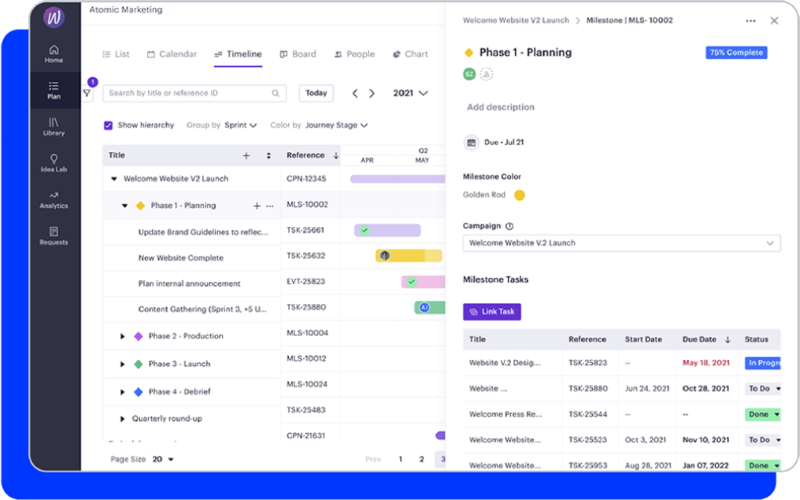Viewport: 800px width, 500px height.
Task: Click the search magnifier icon
Action: [x=276, y=93]
